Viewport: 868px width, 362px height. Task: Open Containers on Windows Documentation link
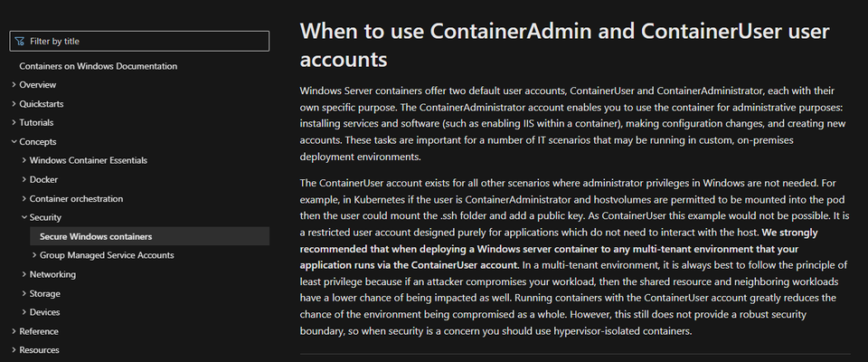pos(98,66)
